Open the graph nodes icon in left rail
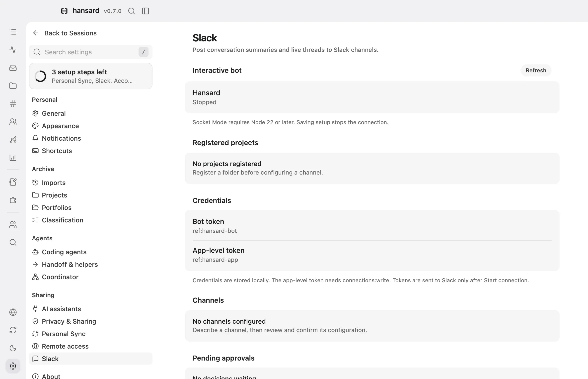Viewport: 588px width, 379px height. click(13, 140)
